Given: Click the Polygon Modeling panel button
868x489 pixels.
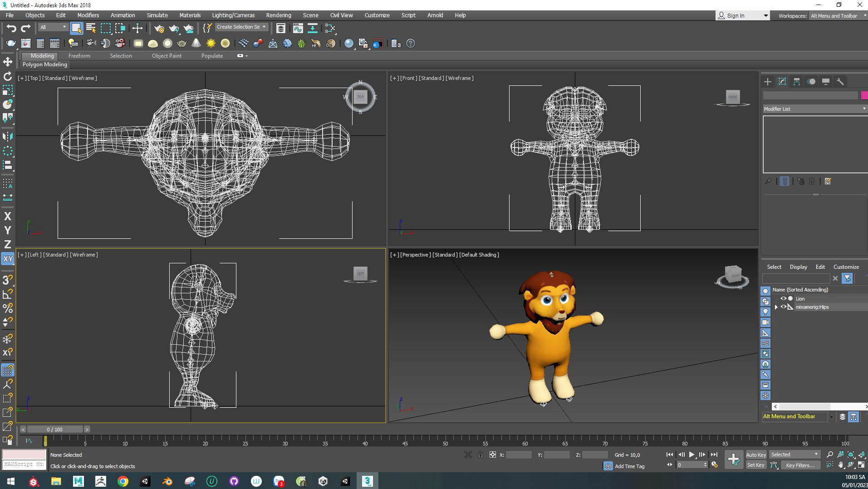Looking at the screenshot, I should tap(45, 64).
